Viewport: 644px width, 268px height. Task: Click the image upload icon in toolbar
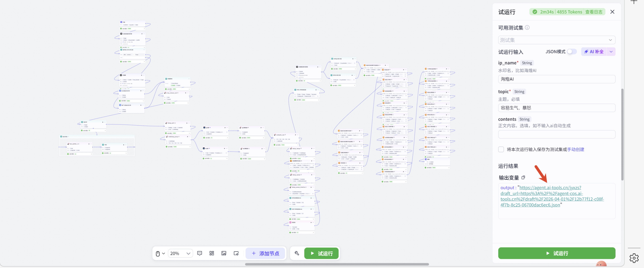click(x=224, y=253)
